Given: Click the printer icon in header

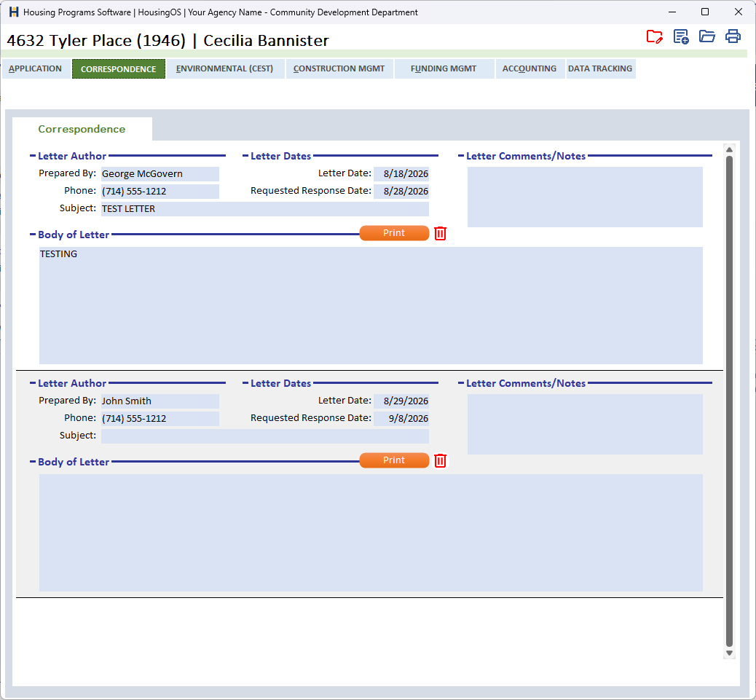Looking at the screenshot, I should point(733,36).
